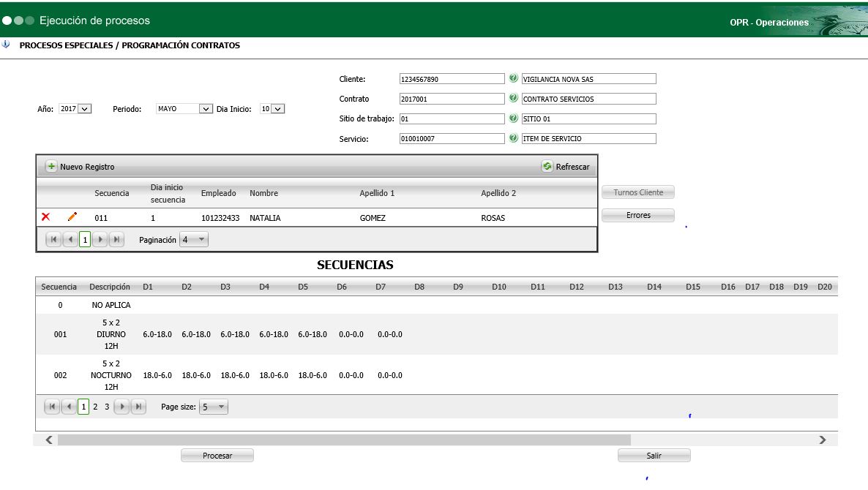Go to next page of Secuencias grid
The width and height of the screenshot is (868, 490).
[x=121, y=407]
